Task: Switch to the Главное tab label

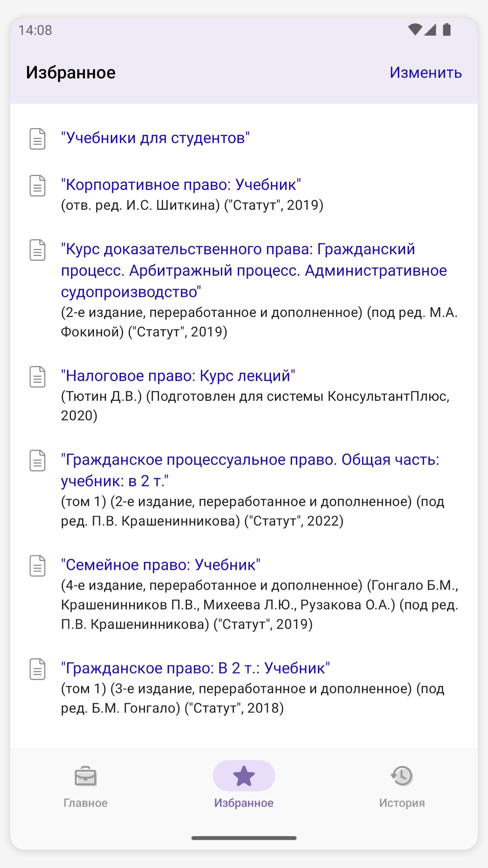Action: click(85, 803)
